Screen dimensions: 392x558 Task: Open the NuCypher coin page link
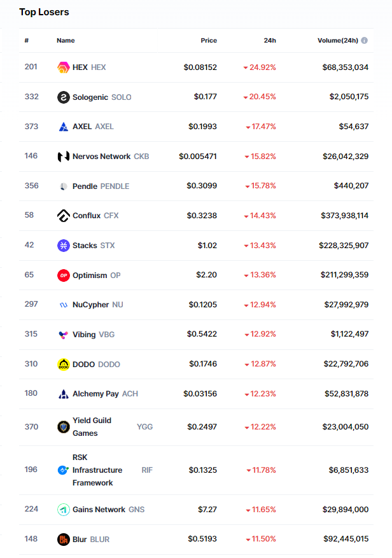pos(90,305)
